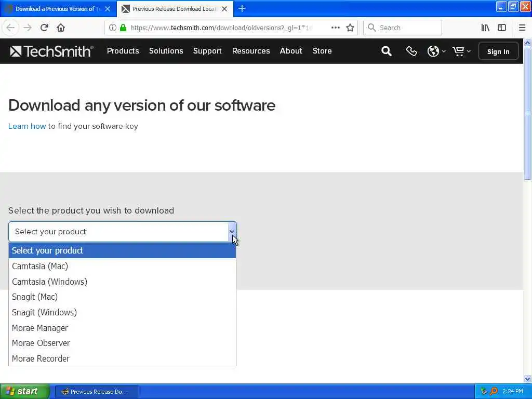Bookmark this page with the star icon
This screenshot has height=399, width=532.
pyautogui.click(x=350, y=28)
